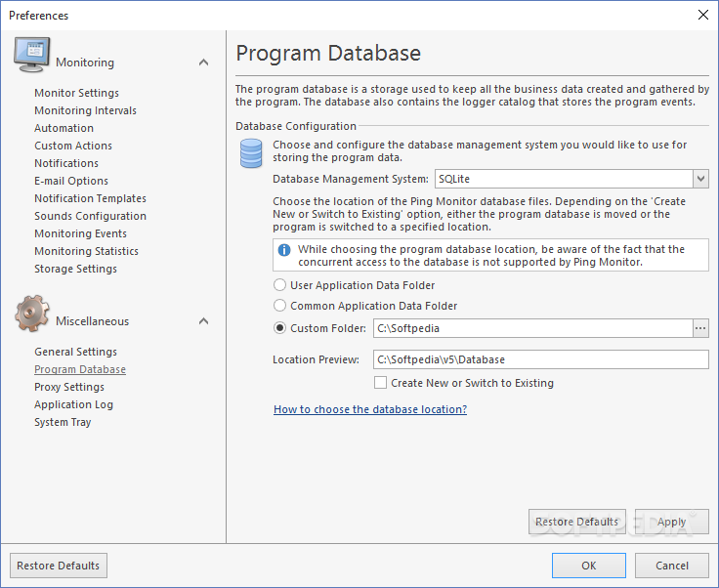This screenshot has height=588, width=719.
Task: Open Notifications settings
Action: click(66, 163)
